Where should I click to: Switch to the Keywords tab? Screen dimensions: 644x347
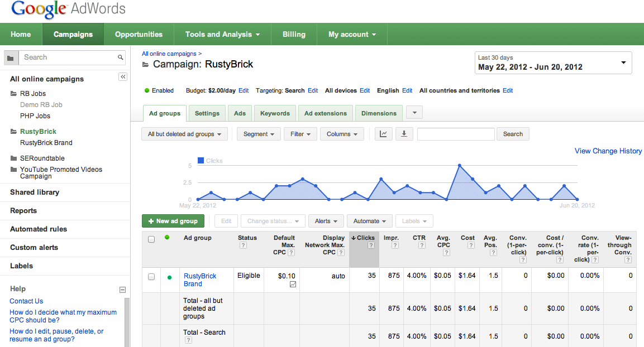click(275, 113)
